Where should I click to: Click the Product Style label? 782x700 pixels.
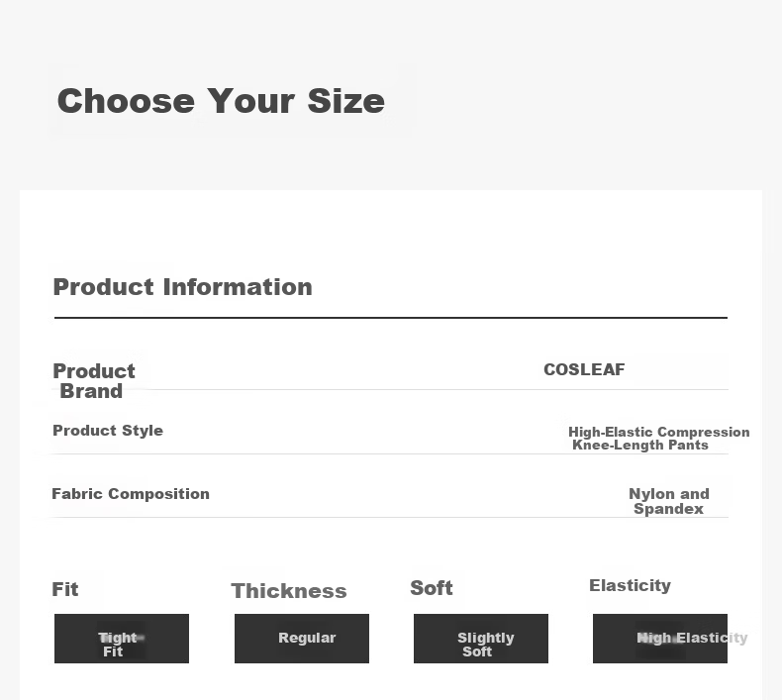pyautogui.click(x=108, y=430)
